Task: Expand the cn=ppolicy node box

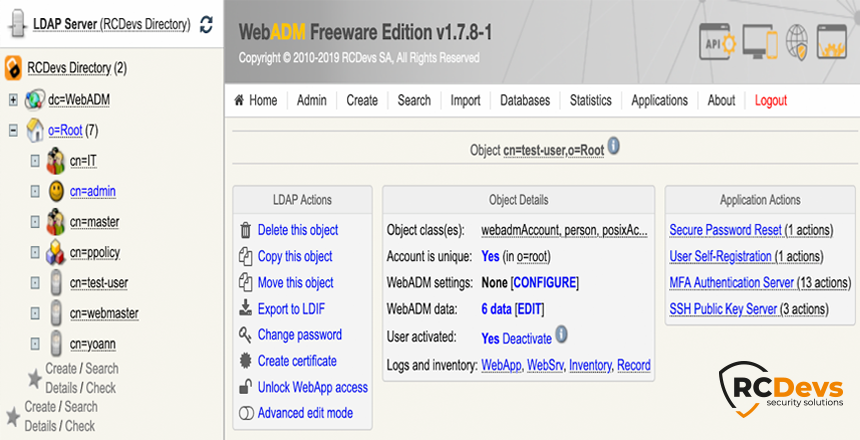Action: coord(35,252)
